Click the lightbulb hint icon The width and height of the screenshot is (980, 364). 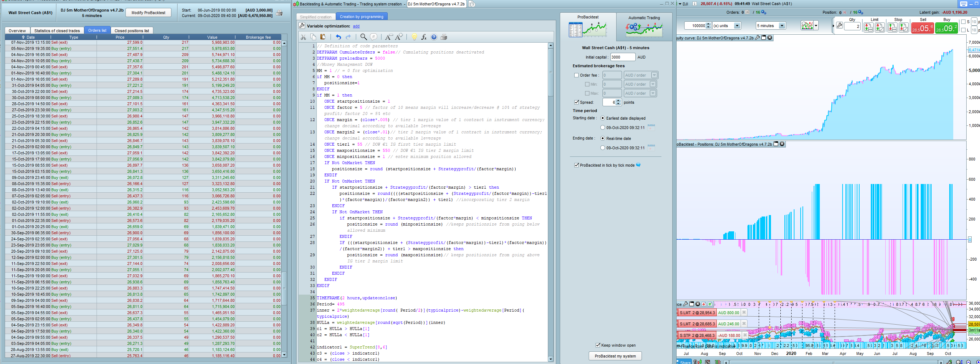click(414, 37)
